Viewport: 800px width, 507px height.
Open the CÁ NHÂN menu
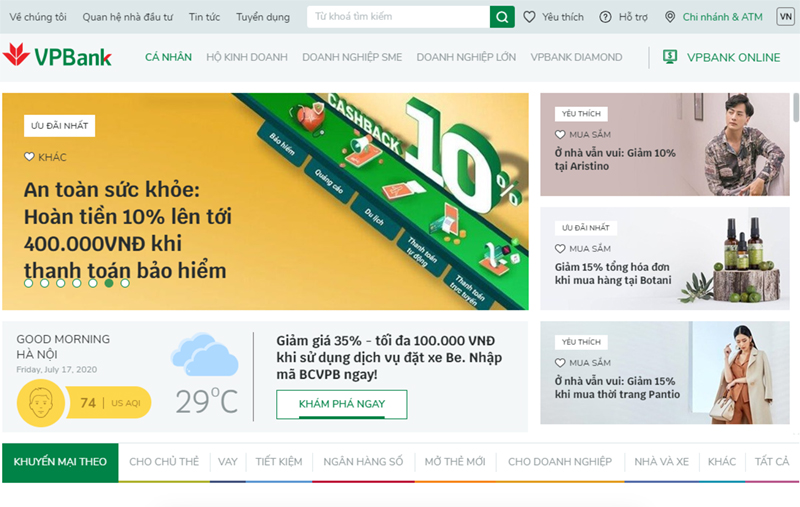[168, 57]
